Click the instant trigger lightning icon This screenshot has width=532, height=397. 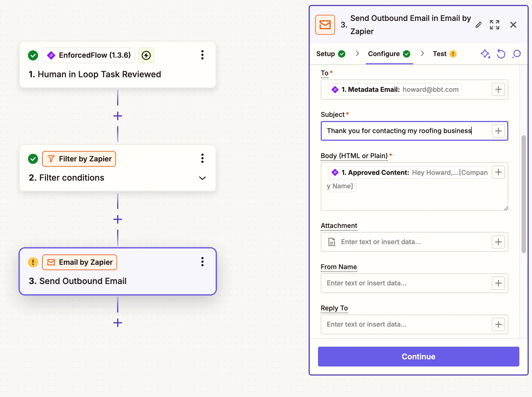(x=146, y=55)
